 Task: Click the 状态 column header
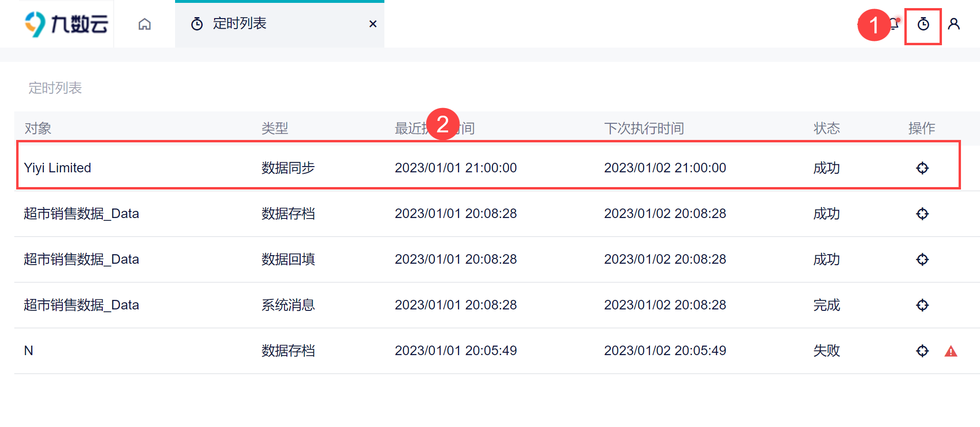coord(827,128)
